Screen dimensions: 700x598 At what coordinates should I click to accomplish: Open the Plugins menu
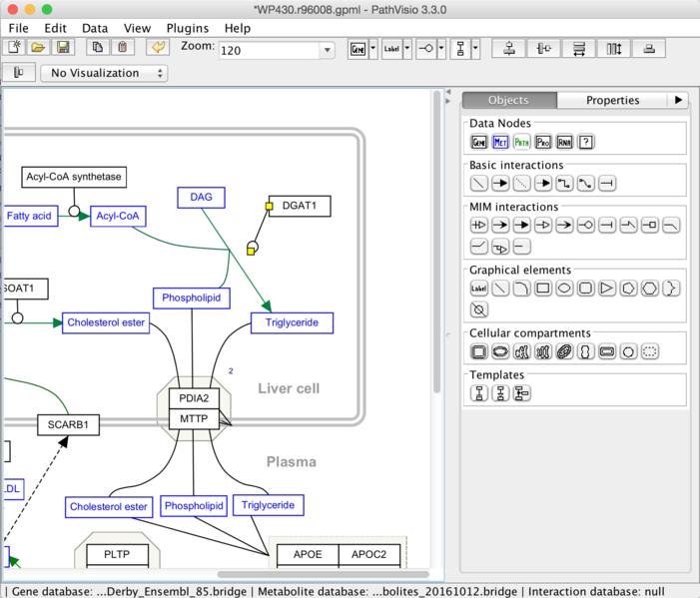188,28
